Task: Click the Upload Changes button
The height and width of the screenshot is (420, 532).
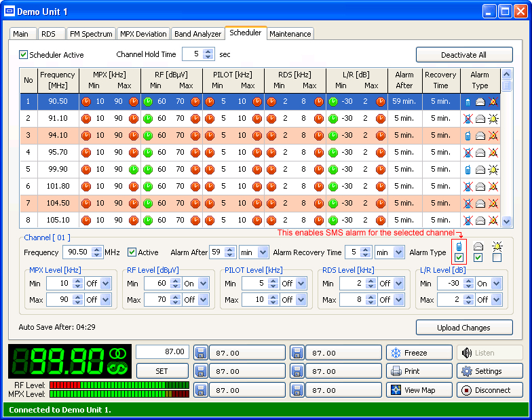Action: [x=464, y=328]
